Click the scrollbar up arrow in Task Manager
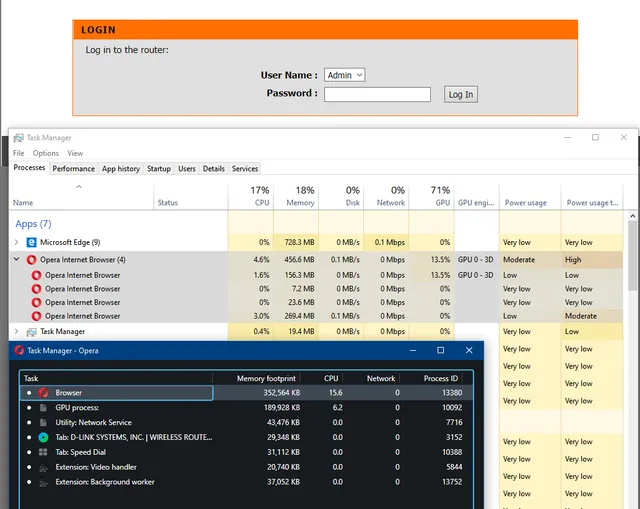The width and height of the screenshot is (640, 509). pyautogui.click(x=632, y=216)
